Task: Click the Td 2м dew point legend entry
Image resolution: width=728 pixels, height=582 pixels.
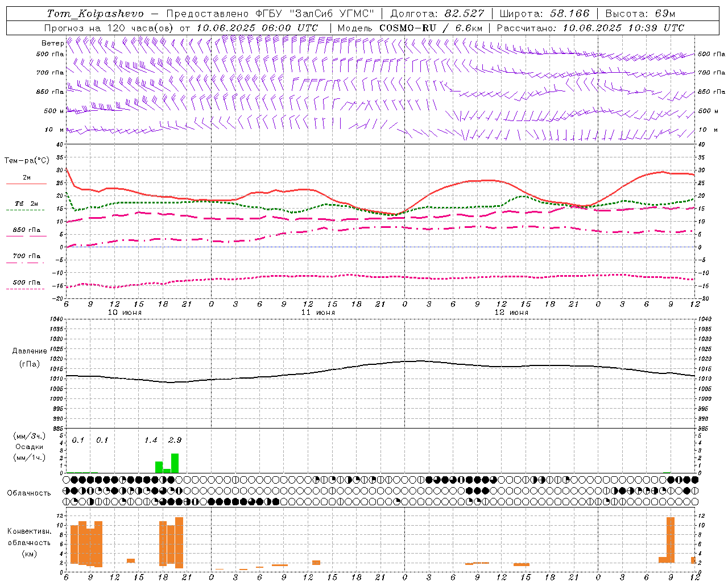Action: tap(27, 203)
